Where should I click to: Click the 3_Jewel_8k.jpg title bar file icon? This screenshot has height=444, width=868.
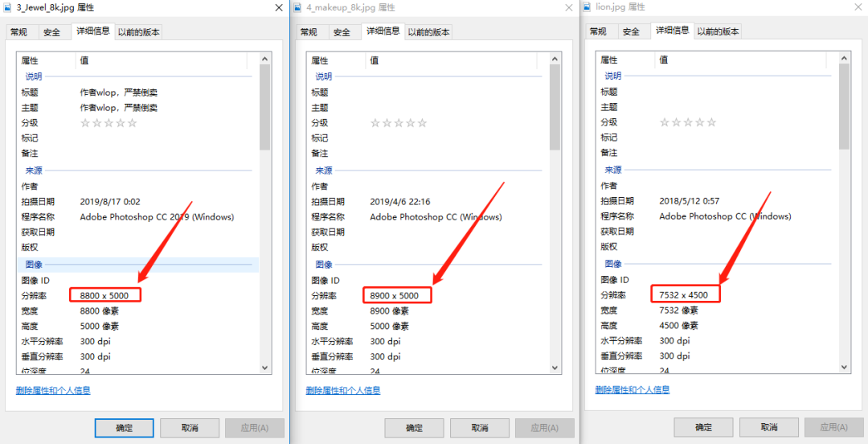click(8, 8)
